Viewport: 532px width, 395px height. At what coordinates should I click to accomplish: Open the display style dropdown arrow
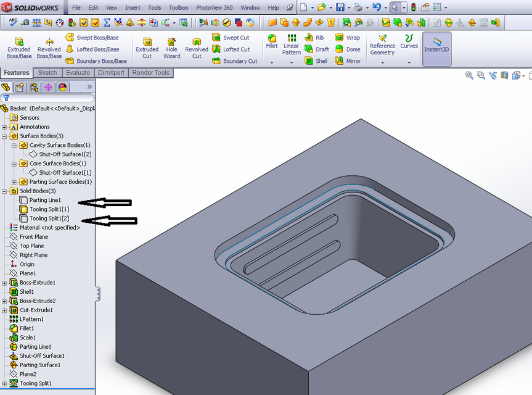pyautogui.click(x=523, y=75)
